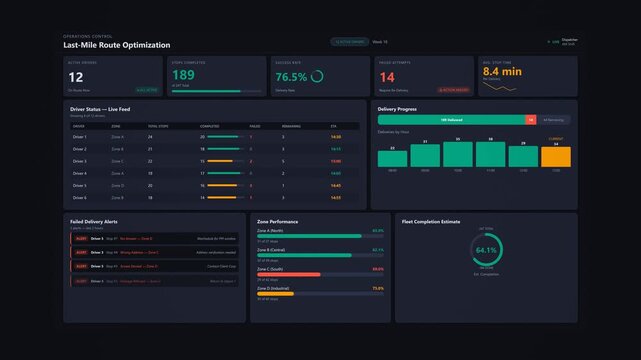Click Driver 1 total stops 24
Viewport: 641px width, 360px height.
click(x=150, y=137)
